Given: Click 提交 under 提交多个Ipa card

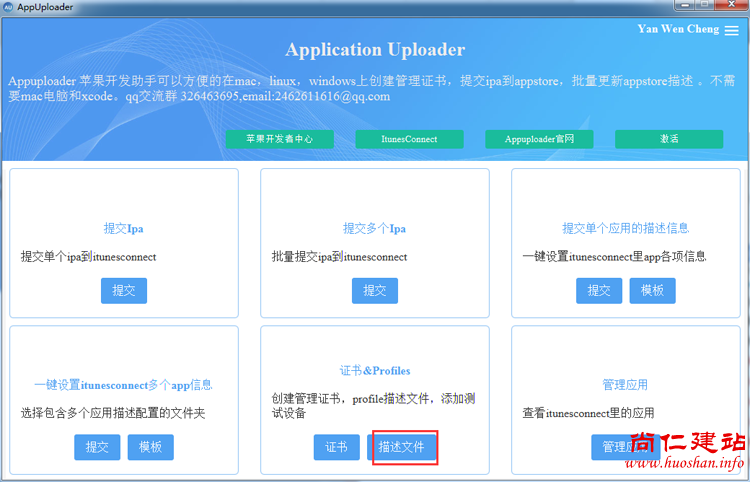Looking at the screenshot, I should (x=375, y=290).
